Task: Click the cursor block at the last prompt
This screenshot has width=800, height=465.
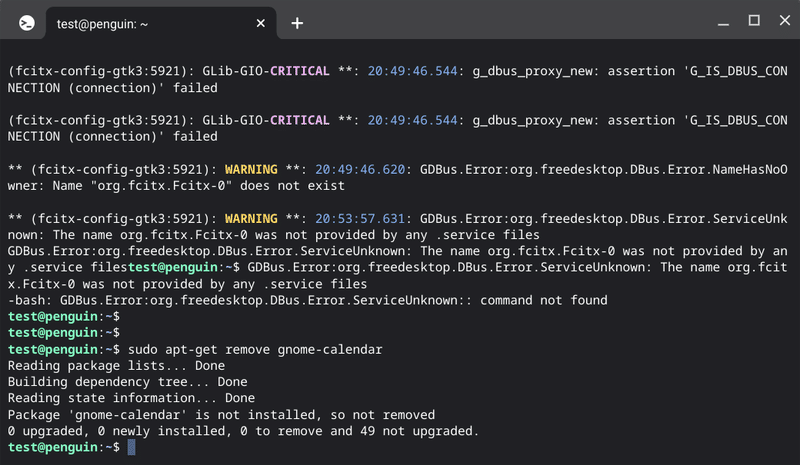Action: pos(131,447)
